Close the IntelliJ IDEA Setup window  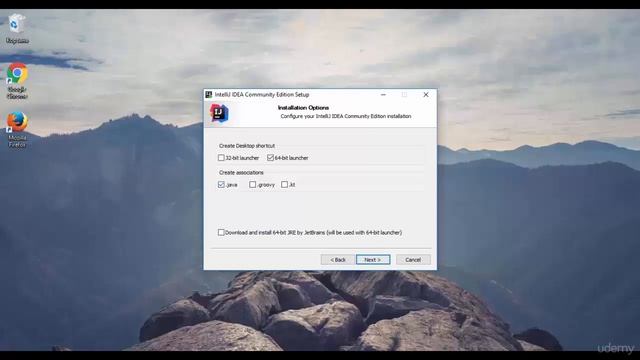426,95
